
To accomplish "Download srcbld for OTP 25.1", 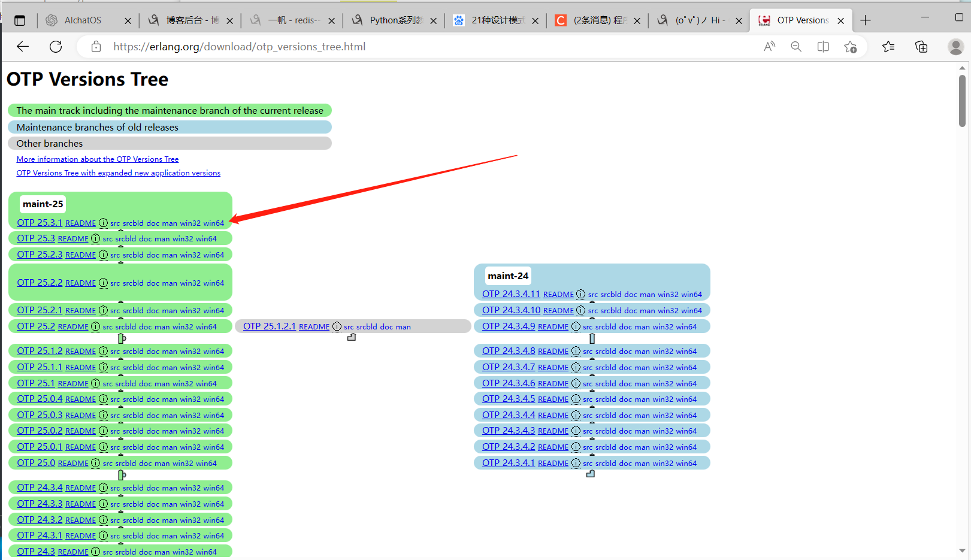I will [126, 383].
